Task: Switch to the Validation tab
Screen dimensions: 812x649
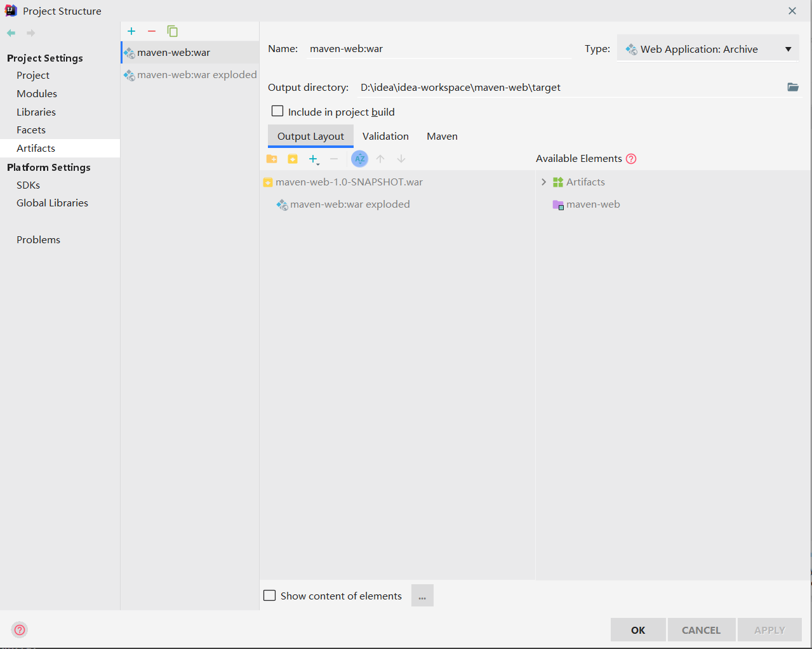Action: pos(385,136)
